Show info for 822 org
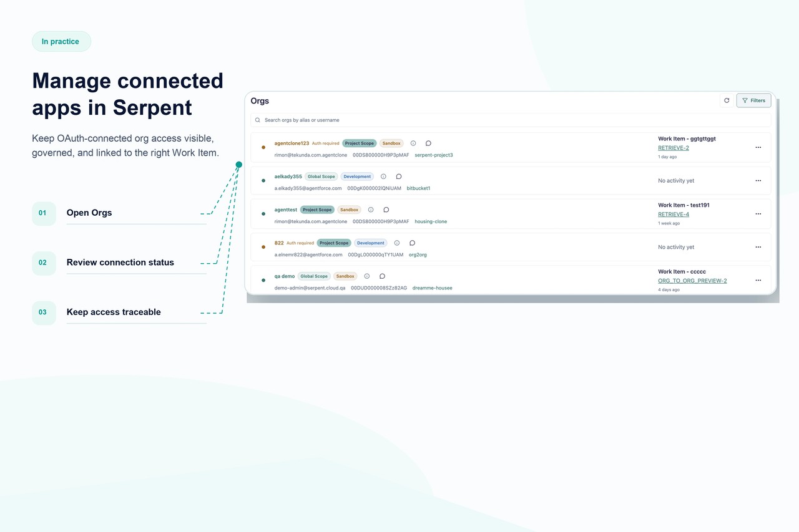Viewport: 799px width, 532px height. pos(397,243)
